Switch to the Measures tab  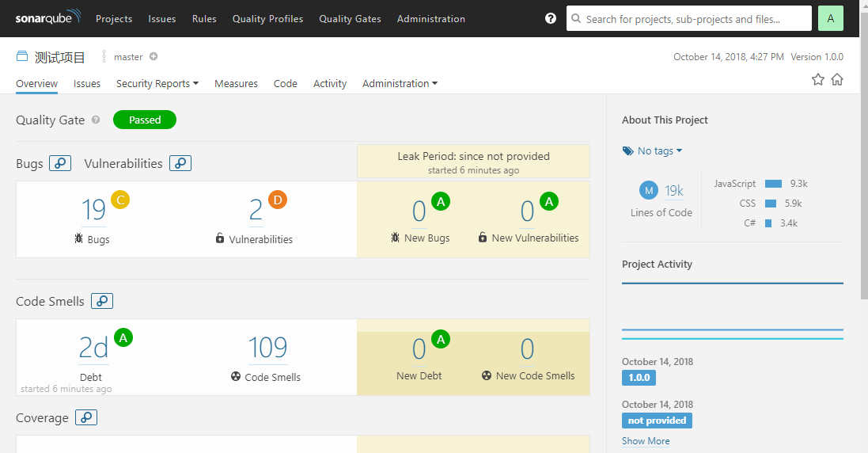pos(236,83)
